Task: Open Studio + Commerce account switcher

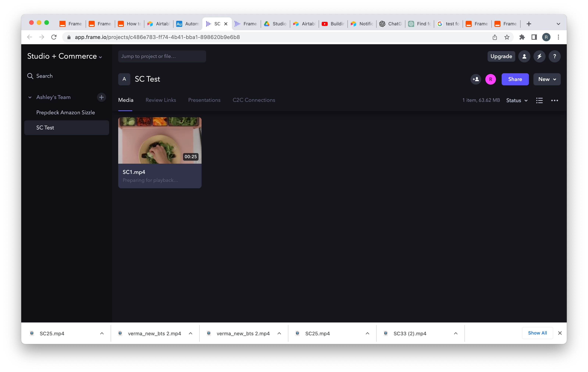Action: click(x=64, y=56)
